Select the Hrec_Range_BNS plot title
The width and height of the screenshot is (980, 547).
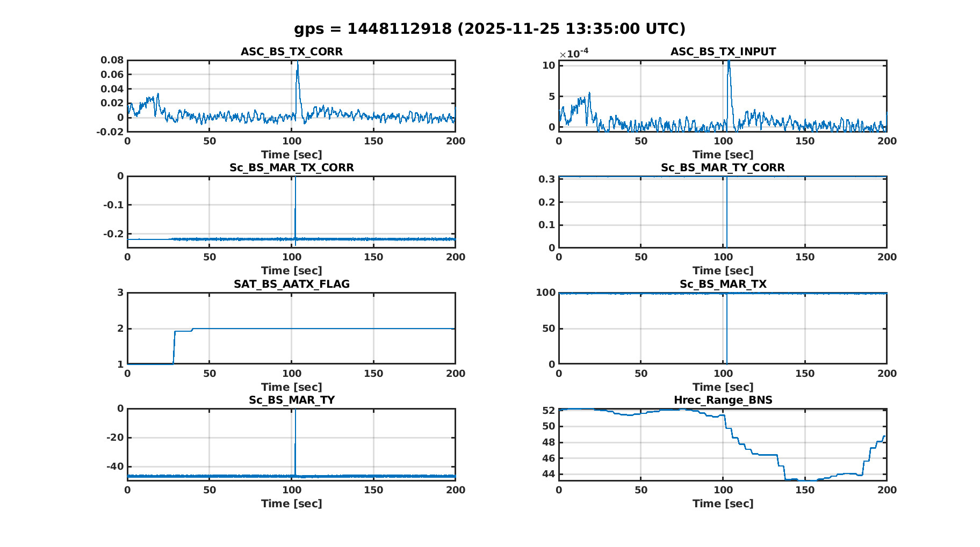pos(723,400)
